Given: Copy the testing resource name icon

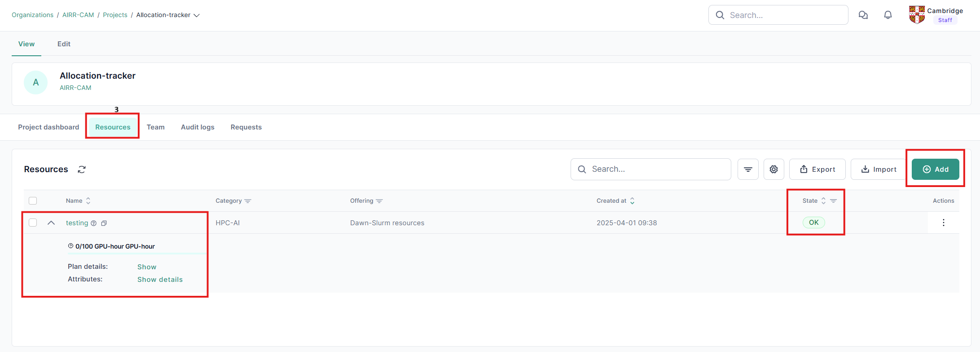Looking at the screenshot, I should tap(104, 223).
